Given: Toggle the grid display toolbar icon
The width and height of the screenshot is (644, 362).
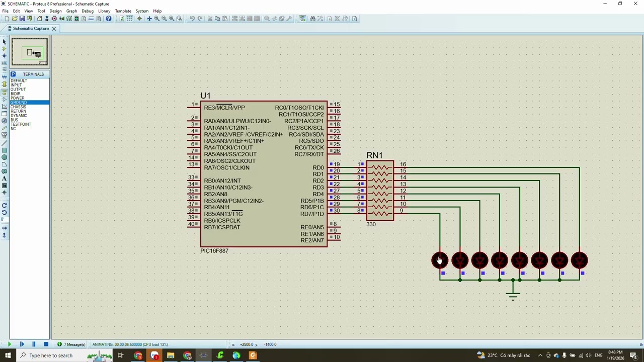Looking at the screenshot, I should [129, 19].
